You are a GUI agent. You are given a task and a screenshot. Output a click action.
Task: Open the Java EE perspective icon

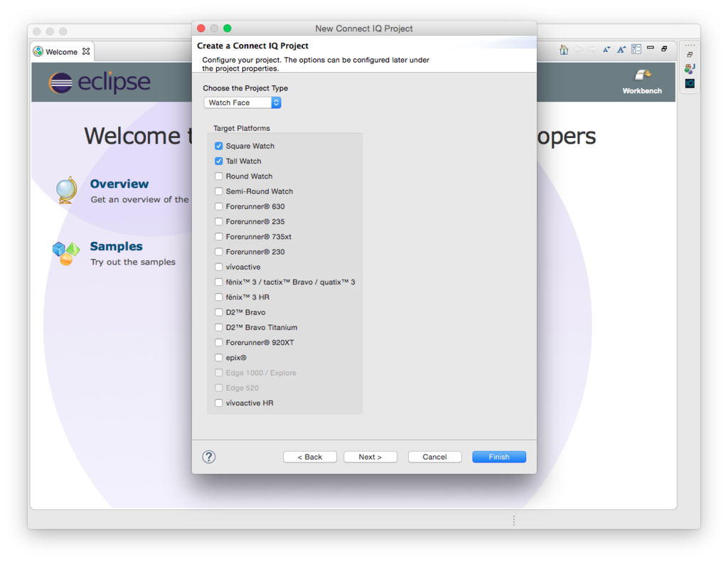(x=690, y=69)
